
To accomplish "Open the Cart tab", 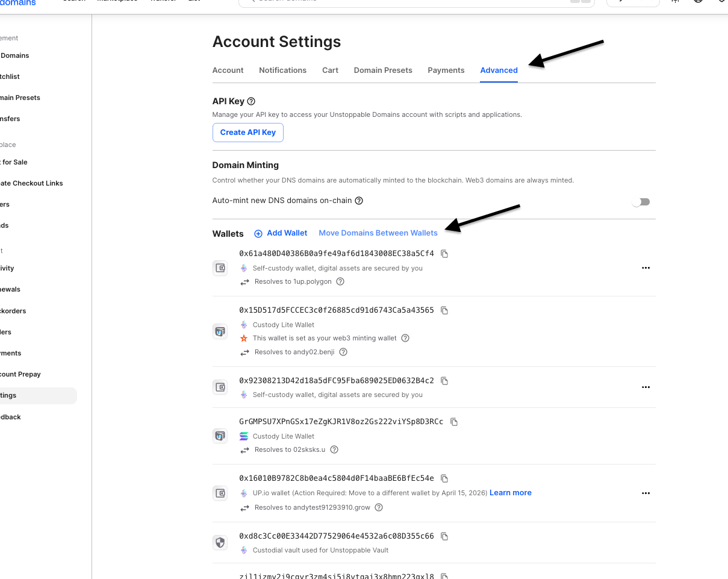I will [330, 70].
